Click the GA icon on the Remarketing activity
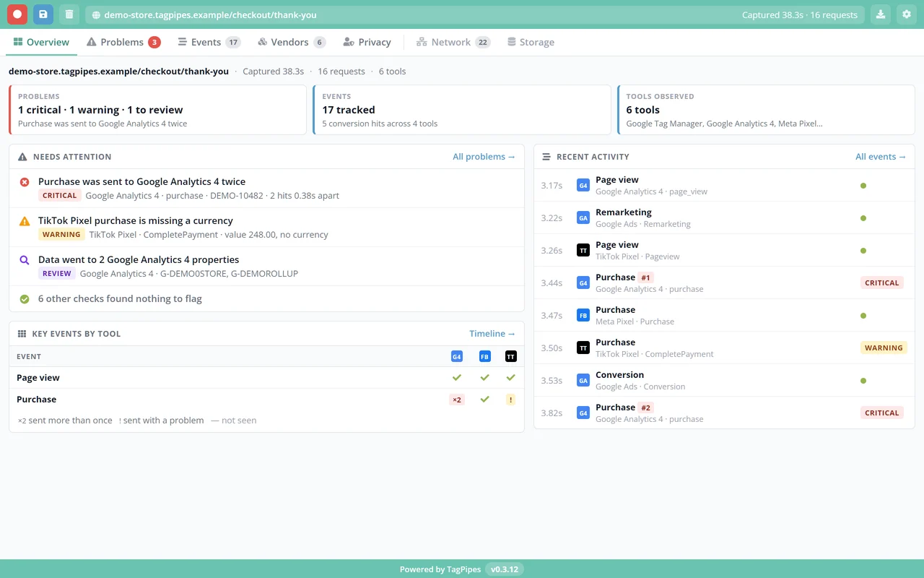924x578 pixels. [583, 218]
